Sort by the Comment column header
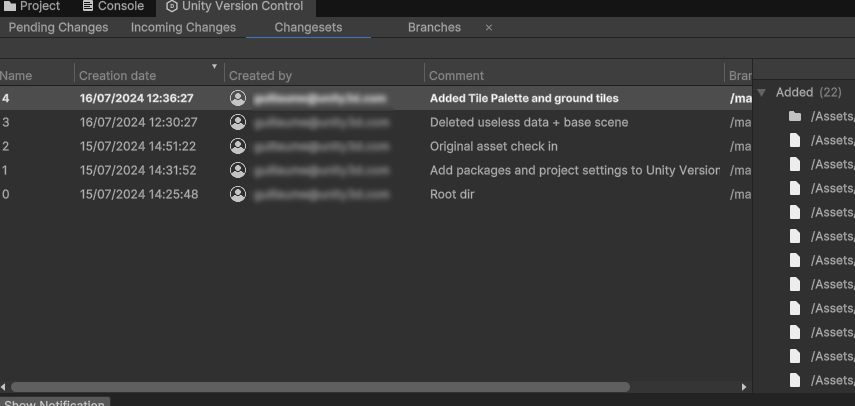 [x=456, y=76]
